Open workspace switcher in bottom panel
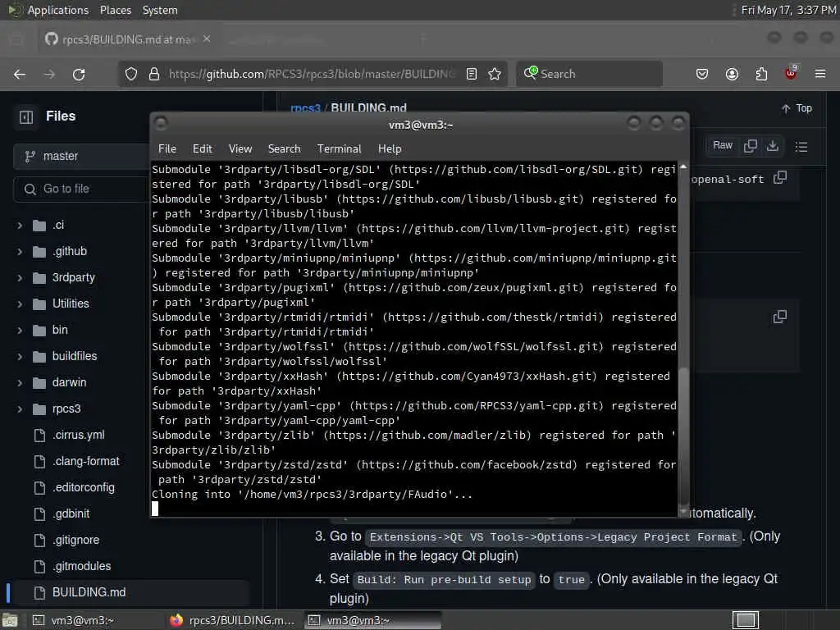 click(745, 620)
